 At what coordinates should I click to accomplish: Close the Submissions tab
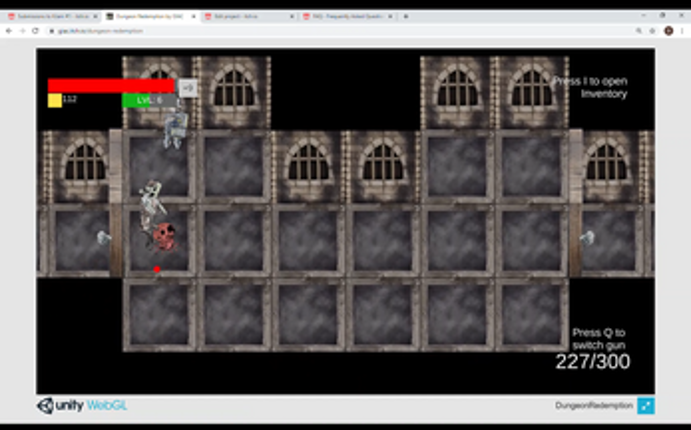[x=95, y=16]
